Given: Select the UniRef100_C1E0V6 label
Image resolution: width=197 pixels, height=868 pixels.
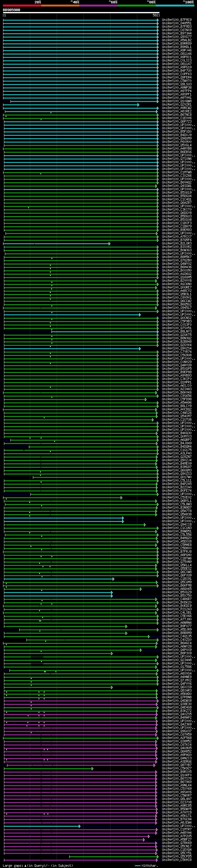Looking at the screenshot, I should click(x=176, y=118).
